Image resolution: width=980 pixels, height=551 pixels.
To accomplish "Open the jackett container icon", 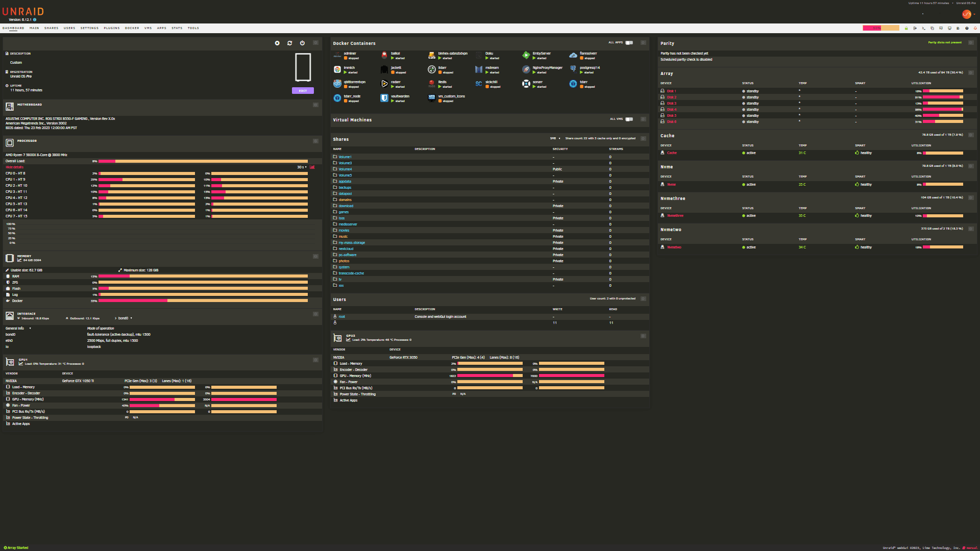I will 384,69.
